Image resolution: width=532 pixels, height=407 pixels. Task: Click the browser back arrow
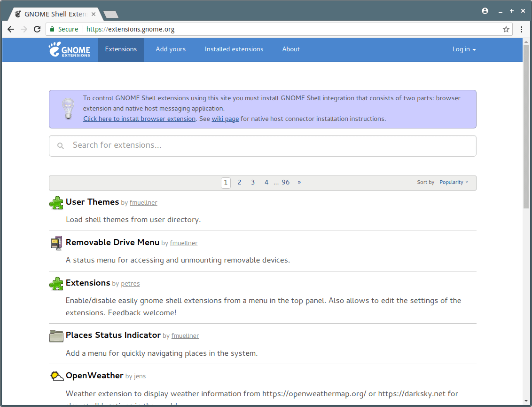(11, 29)
